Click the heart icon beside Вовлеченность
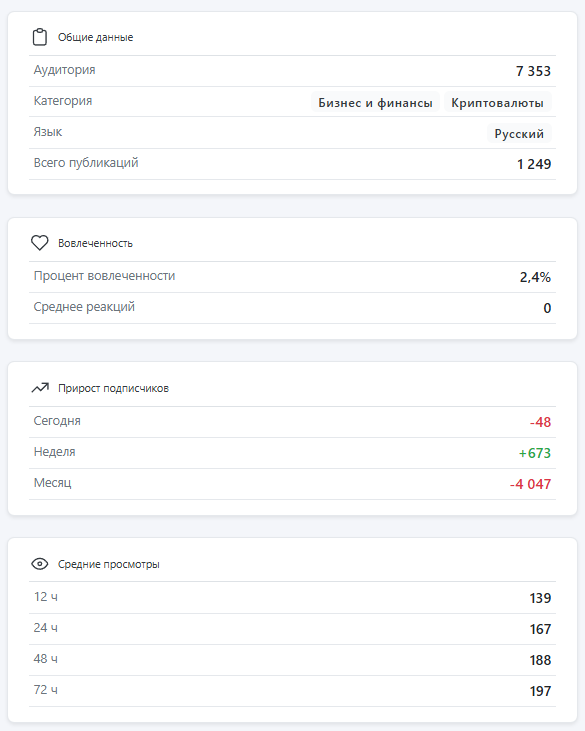 (40, 243)
